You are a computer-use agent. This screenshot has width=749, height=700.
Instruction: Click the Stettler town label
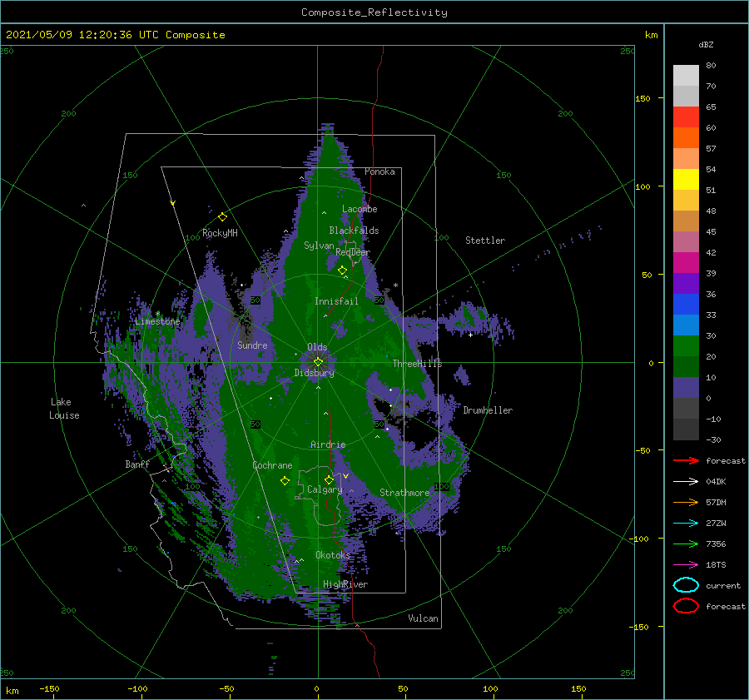[x=485, y=241]
